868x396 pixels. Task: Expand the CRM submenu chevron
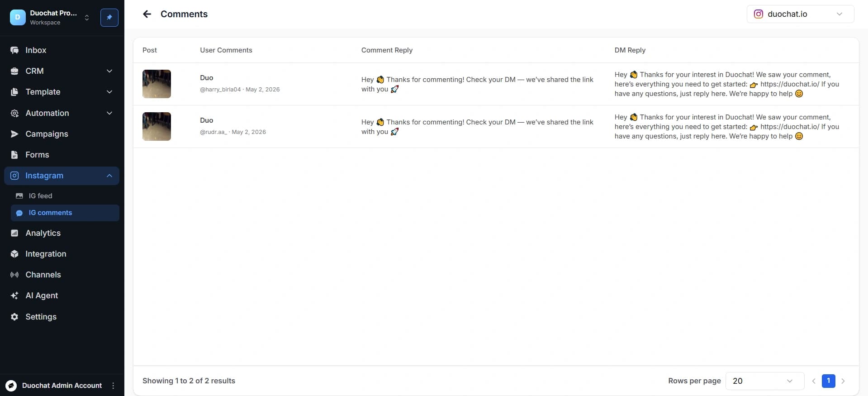point(109,71)
